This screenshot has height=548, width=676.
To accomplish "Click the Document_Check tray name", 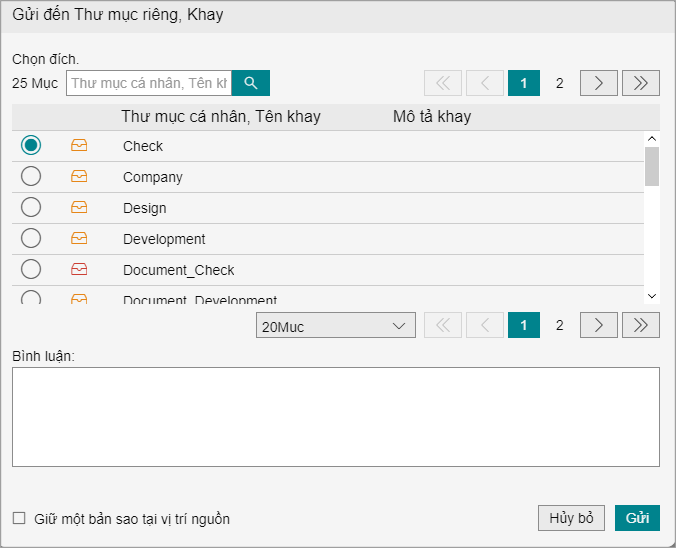I will click(178, 270).
